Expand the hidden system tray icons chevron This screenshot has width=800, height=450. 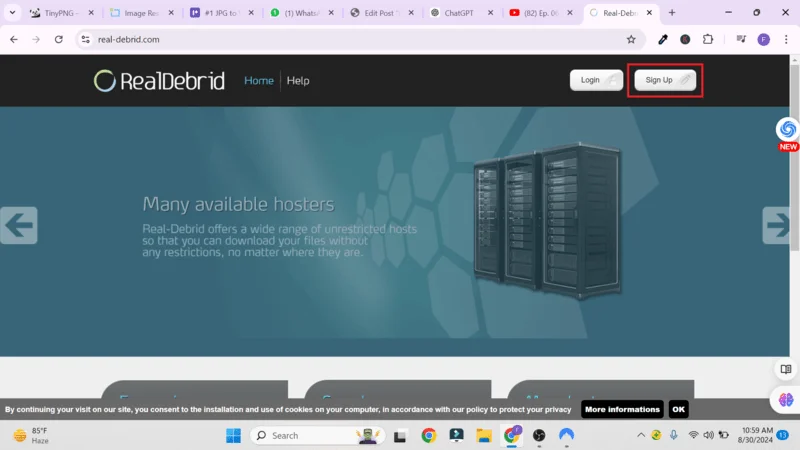click(x=641, y=435)
